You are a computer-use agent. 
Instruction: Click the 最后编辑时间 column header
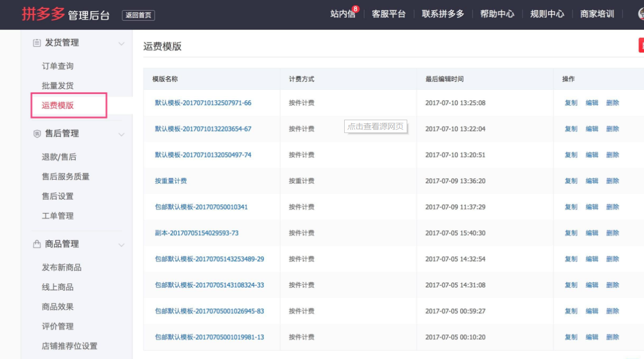tap(445, 79)
